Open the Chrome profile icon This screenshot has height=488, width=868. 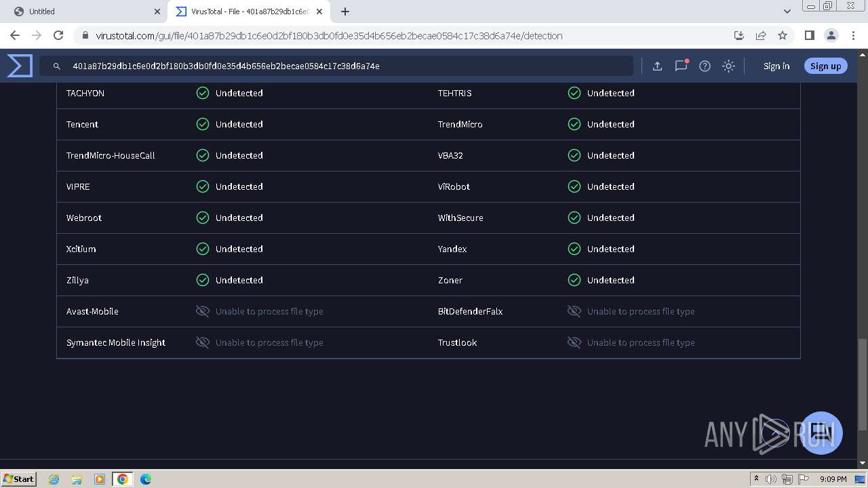[831, 35]
